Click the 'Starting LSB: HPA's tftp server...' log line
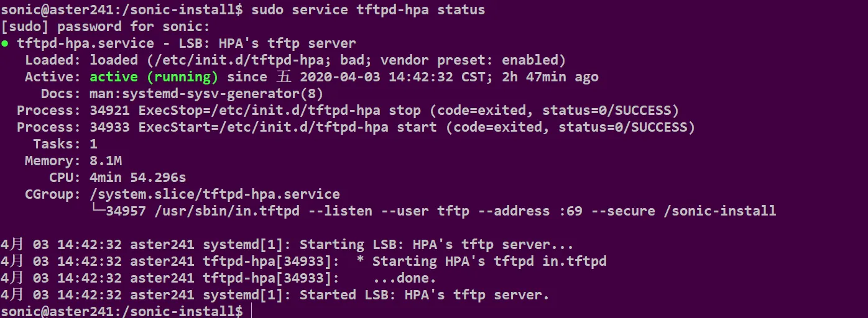The width and height of the screenshot is (868, 318). click(x=436, y=245)
